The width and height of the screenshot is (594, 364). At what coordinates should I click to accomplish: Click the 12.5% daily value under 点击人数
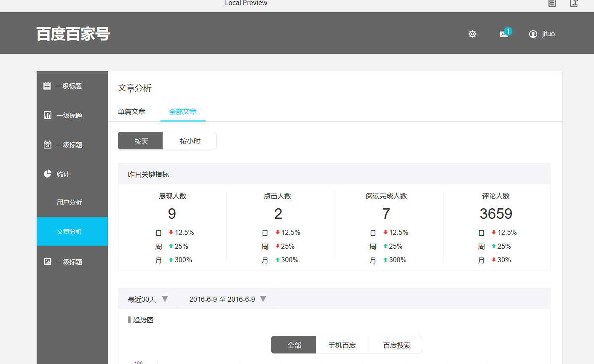(291, 232)
